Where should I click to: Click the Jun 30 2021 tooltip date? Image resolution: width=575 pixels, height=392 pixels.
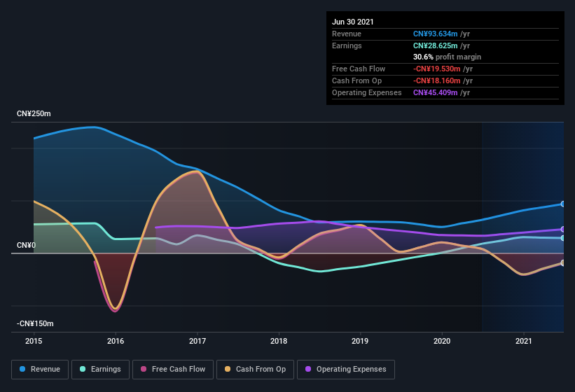(353, 22)
